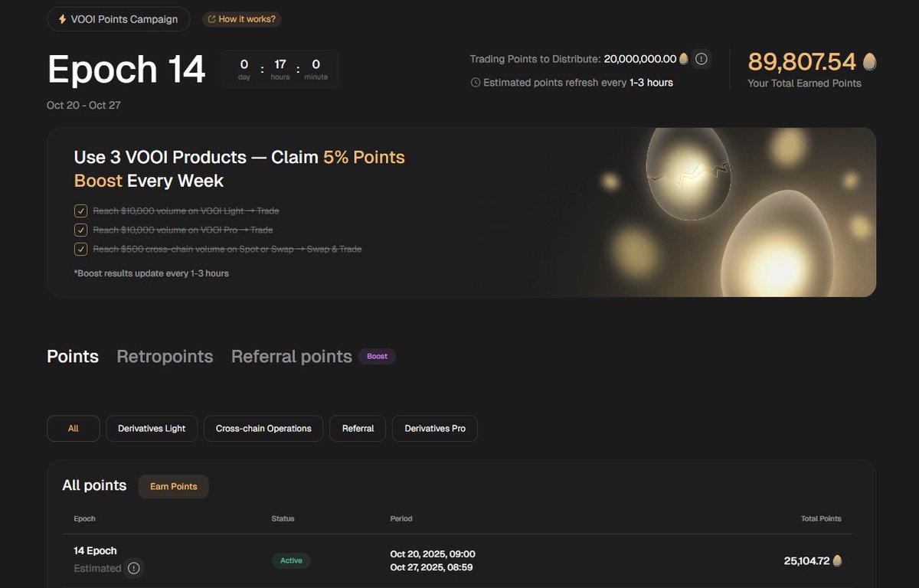Click the Oct 20 - Oct 27 date range
The image size is (919, 588).
click(x=83, y=105)
